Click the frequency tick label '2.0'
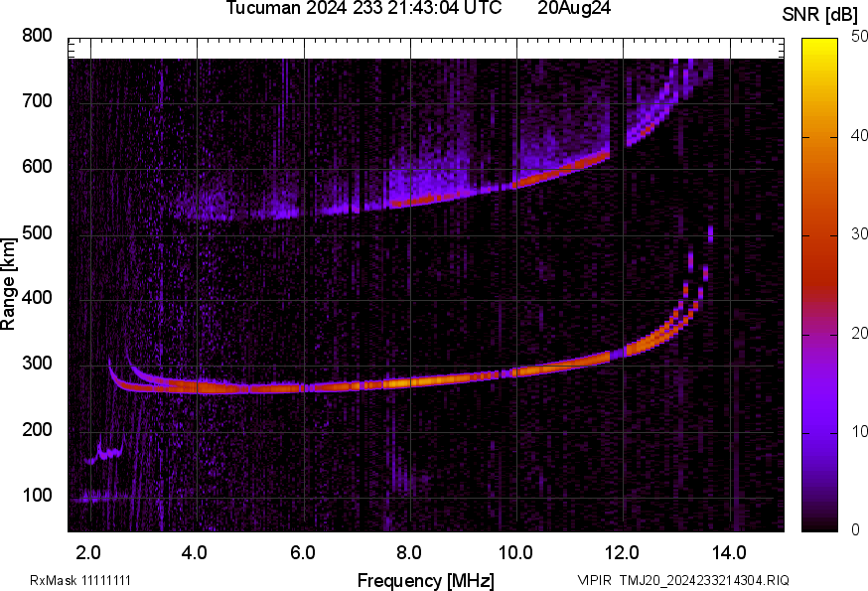Screen dimensions: 868x591 click(x=88, y=553)
